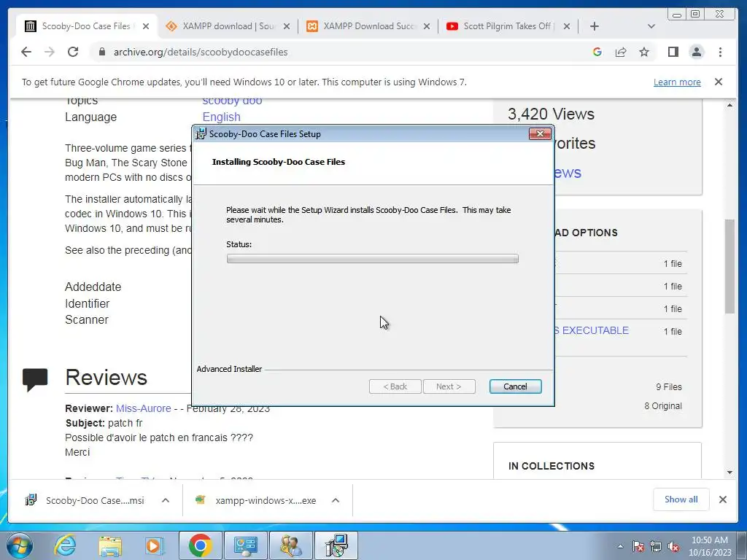Bookmark this page with star icon
The width and height of the screenshot is (747, 560).
(x=644, y=52)
